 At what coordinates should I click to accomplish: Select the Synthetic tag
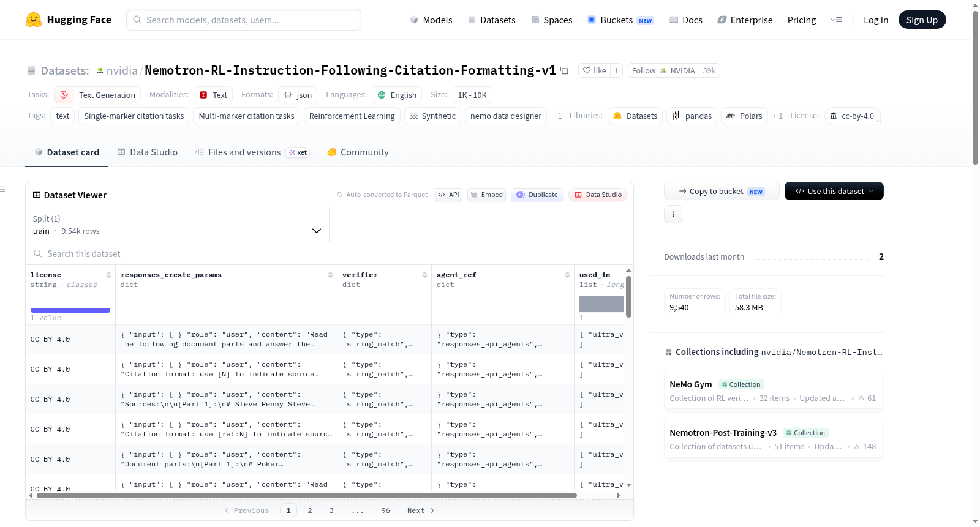point(432,116)
